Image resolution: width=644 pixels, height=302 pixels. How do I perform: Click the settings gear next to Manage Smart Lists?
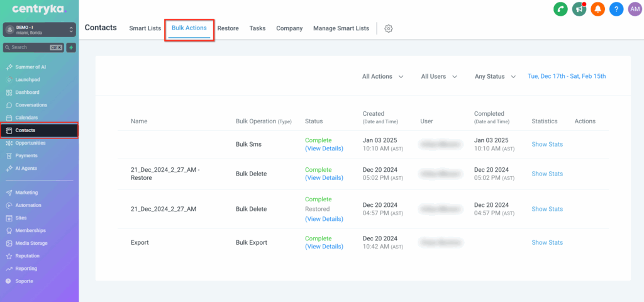pos(389,29)
